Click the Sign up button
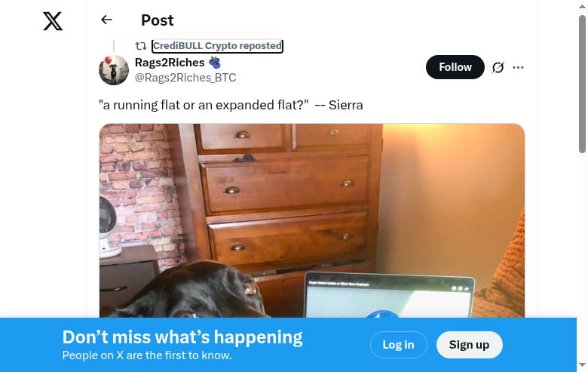 click(469, 345)
